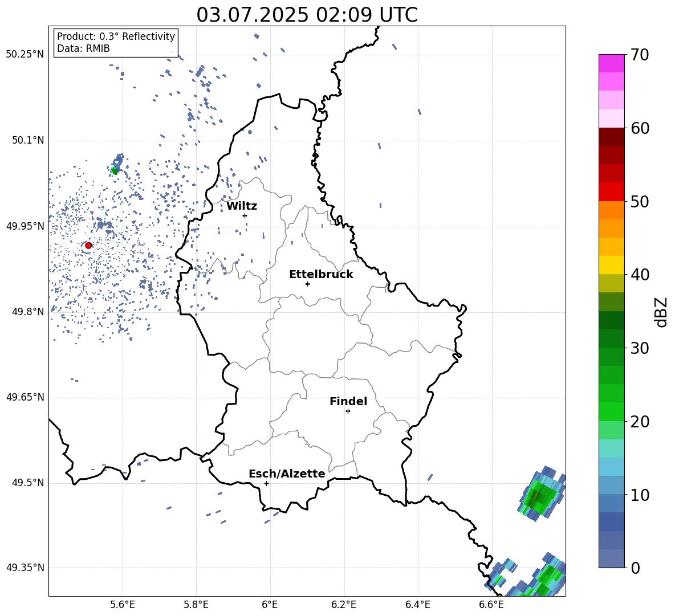
Task: Click the Esch/Alzette city label
Action: click(287, 474)
